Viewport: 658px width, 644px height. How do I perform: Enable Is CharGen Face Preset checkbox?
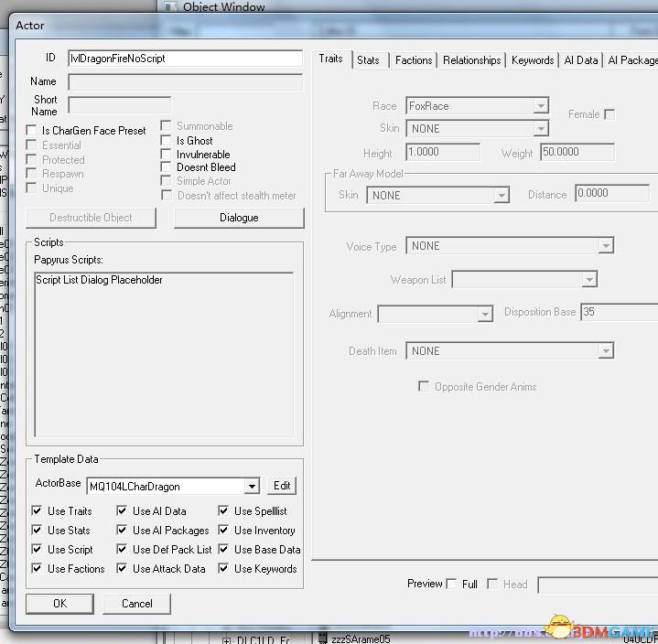tap(33, 131)
